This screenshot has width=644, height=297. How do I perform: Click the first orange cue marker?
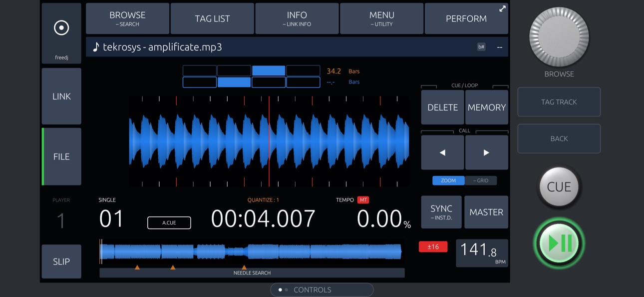pos(137,267)
